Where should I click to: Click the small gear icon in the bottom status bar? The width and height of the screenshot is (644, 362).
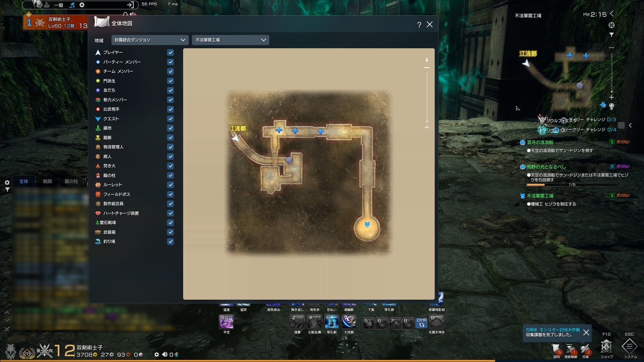tap(157, 354)
